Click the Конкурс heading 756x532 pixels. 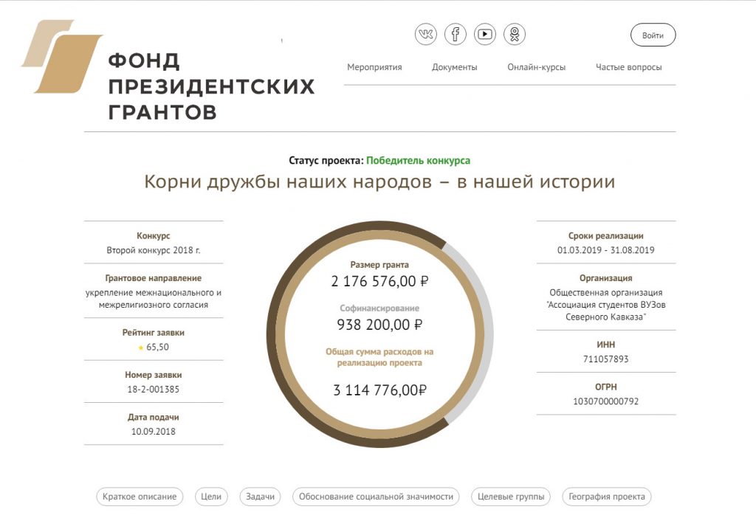154,235
